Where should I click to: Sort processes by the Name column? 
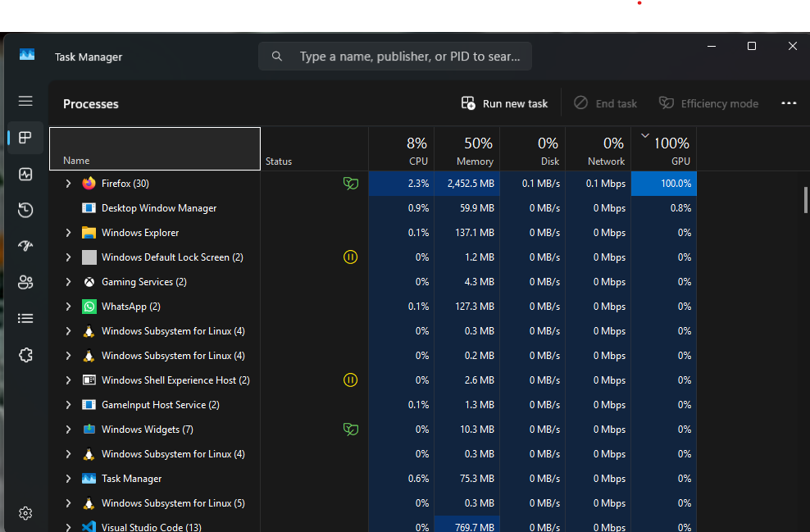point(155,148)
